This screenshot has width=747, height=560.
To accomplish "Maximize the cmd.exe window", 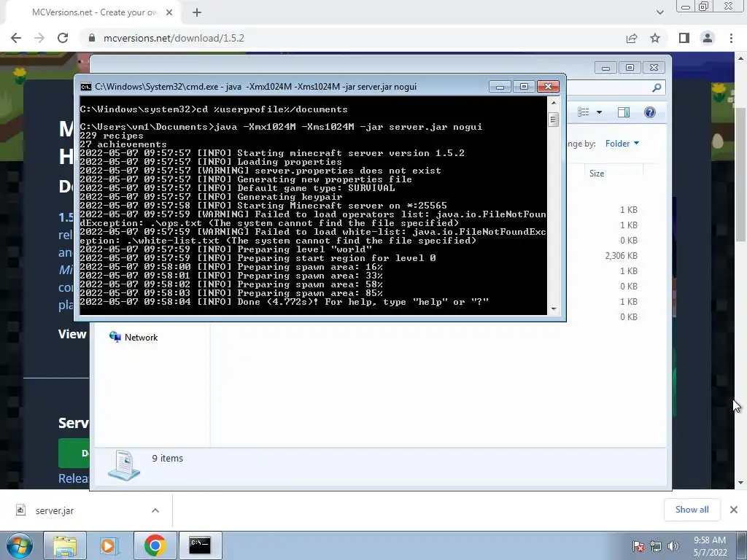I will (x=524, y=86).
